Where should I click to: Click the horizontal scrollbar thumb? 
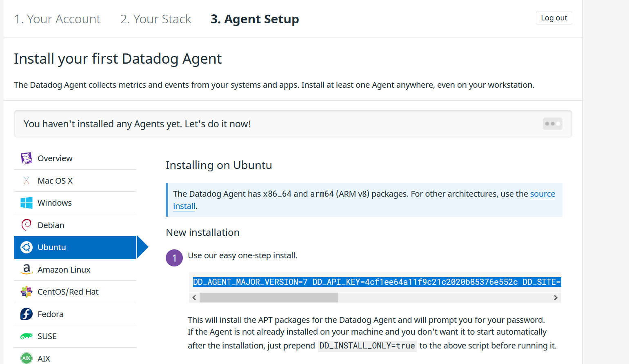[269, 298]
